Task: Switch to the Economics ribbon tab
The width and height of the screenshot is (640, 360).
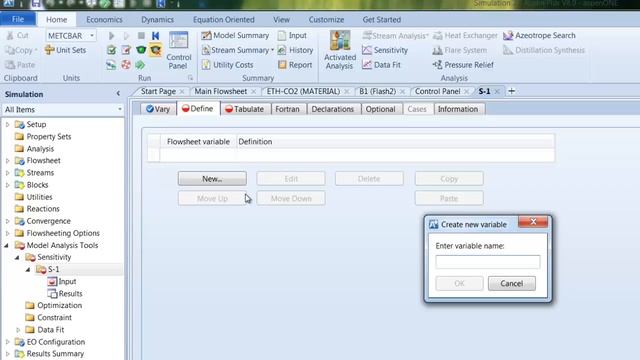Action: (x=104, y=19)
